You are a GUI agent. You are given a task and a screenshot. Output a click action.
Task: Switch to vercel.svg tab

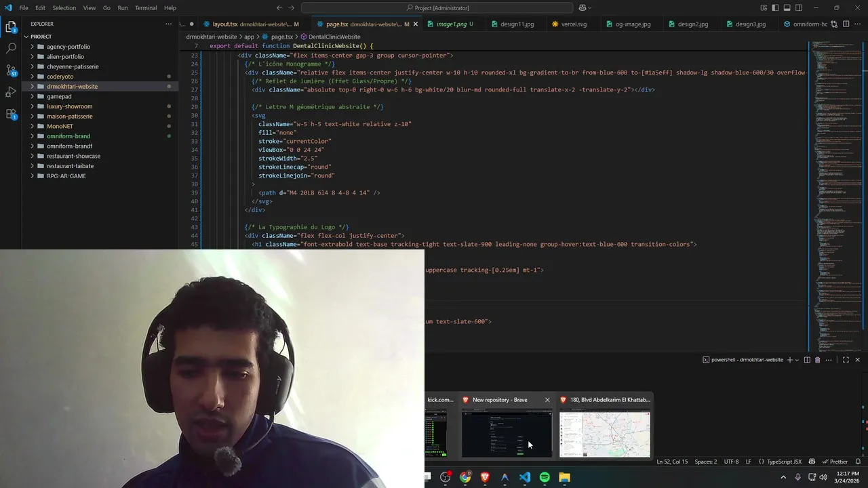tap(574, 24)
